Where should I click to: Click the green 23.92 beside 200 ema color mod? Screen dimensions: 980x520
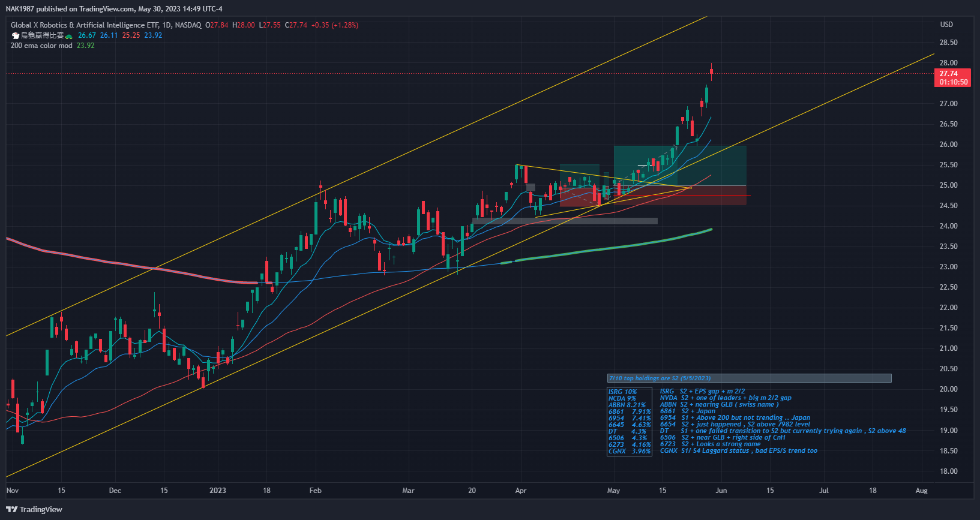[x=86, y=46]
